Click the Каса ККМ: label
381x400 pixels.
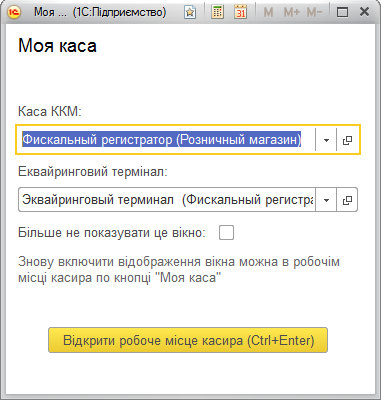pos(50,111)
